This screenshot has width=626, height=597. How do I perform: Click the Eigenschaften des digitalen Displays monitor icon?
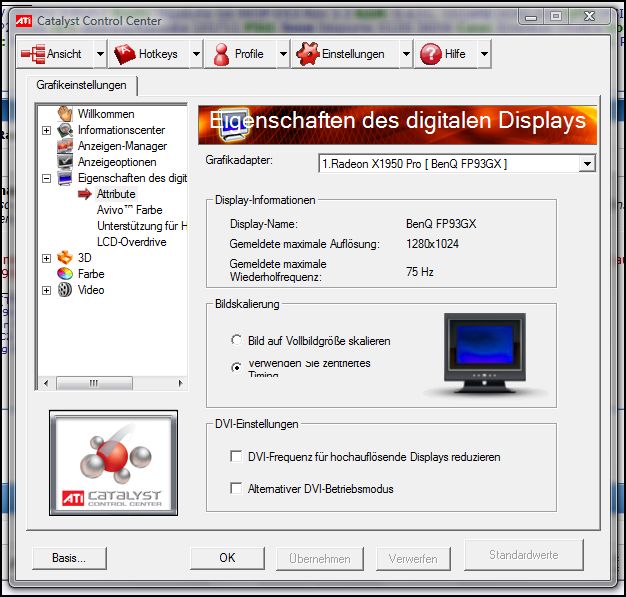coord(65,178)
